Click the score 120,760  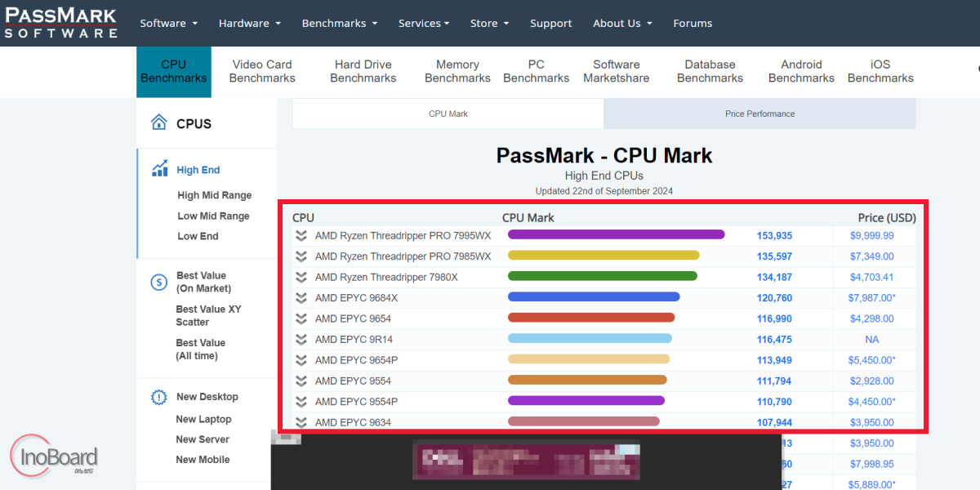pyautogui.click(x=774, y=298)
